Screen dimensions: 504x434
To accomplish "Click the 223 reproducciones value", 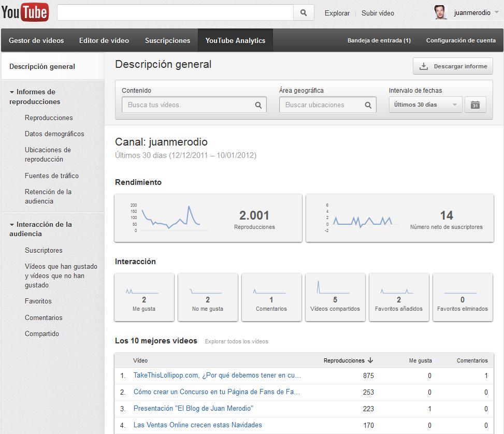I will [368, 409].
